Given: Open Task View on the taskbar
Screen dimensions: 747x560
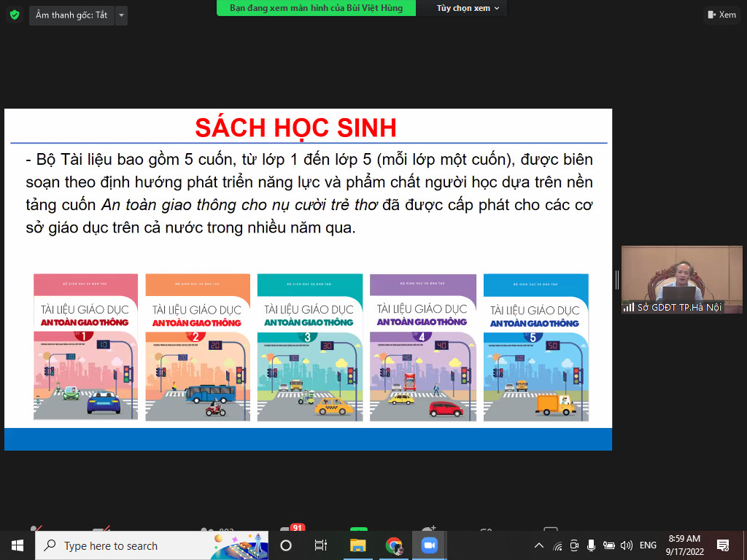Looking at the screenshot, I should pyautogui.click(x=320, y=545).
